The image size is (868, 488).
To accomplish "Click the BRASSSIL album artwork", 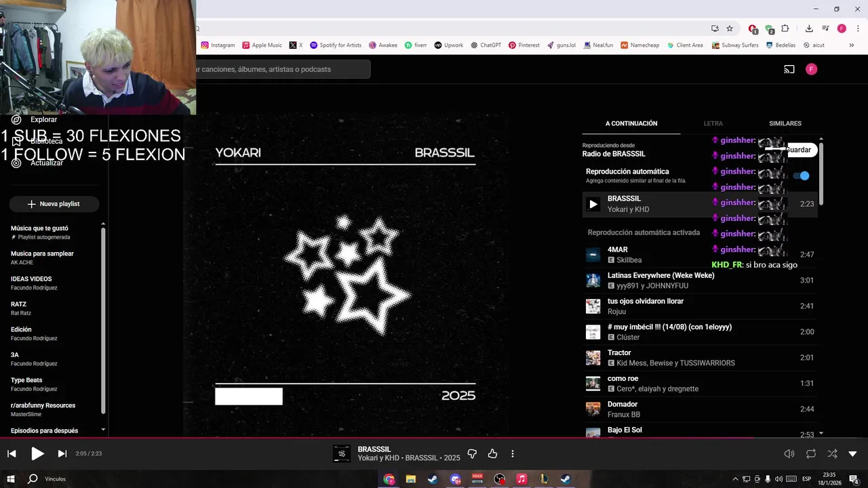I will (x=345, y=274).
